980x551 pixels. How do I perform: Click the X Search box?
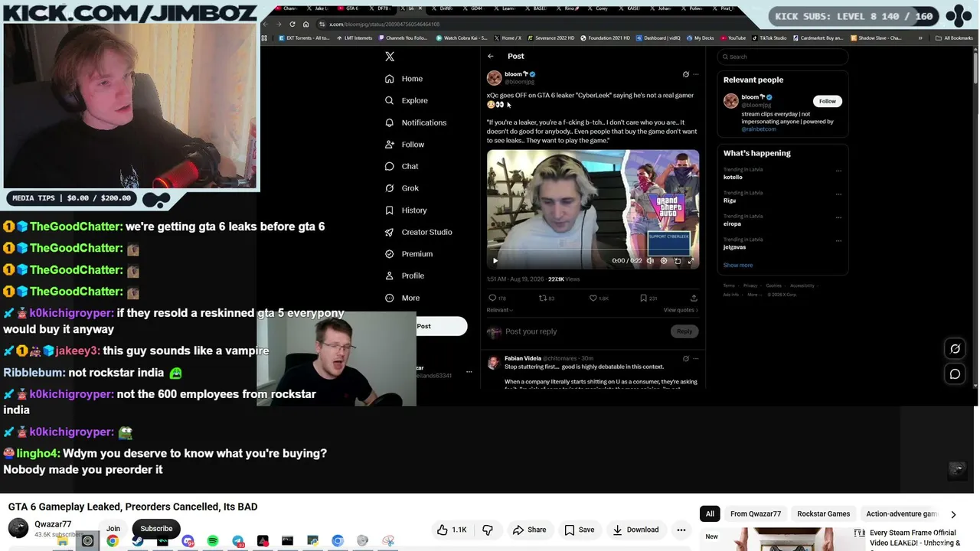coord(783,57)
